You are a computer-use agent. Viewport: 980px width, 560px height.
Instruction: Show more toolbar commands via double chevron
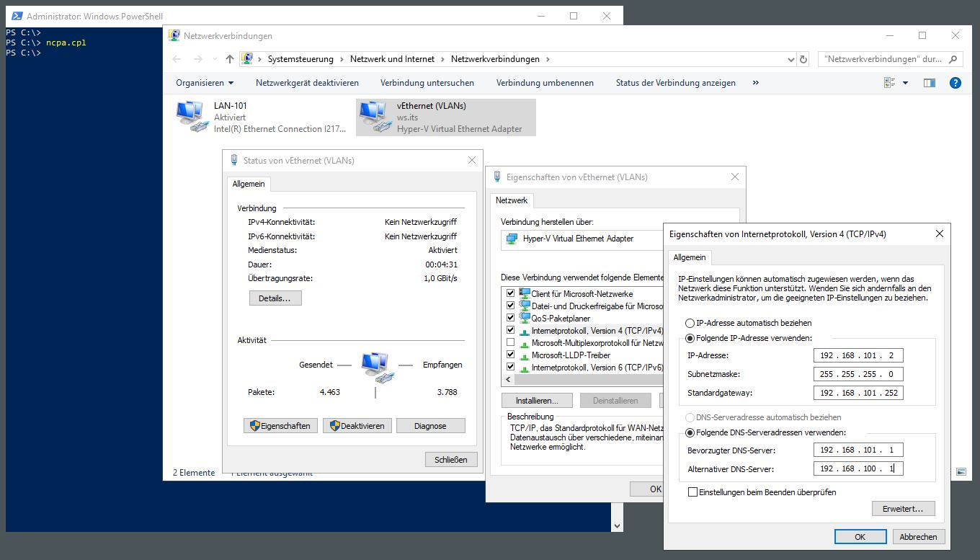pyautogui.click(x=755, y=83)
